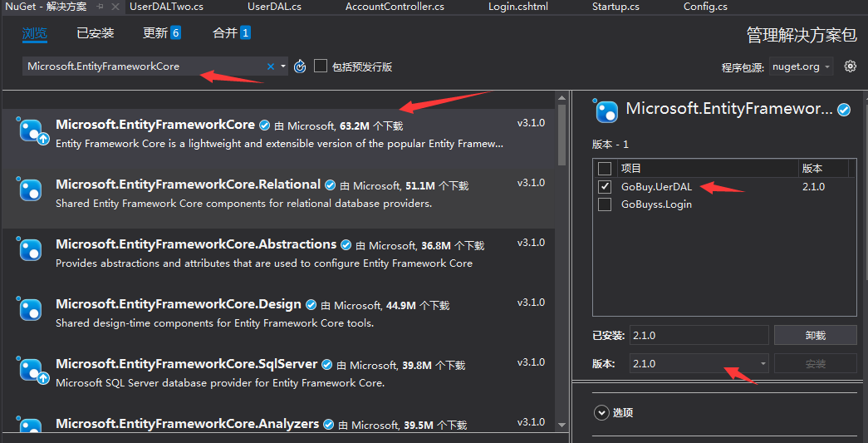This screenshot has height=443, width=868.
Task: Click package list scrollbar thumb
Action: tap(562, 135)
